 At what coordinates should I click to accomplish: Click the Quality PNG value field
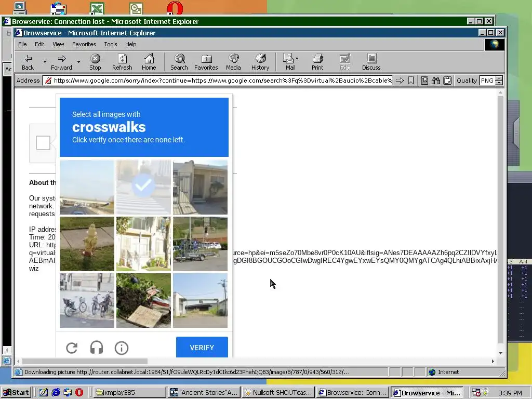pyautogui.click(x=487, y=81)
